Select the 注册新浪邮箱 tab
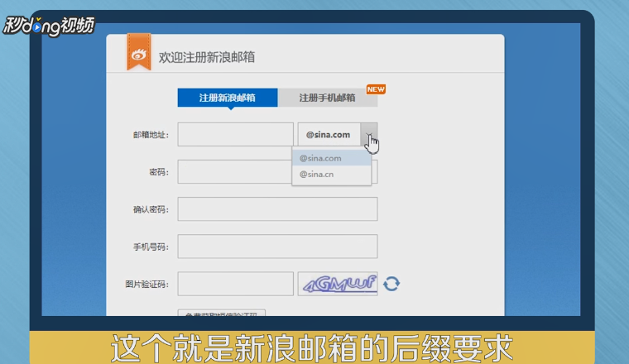629x364 pixels. tap(228, 98)
